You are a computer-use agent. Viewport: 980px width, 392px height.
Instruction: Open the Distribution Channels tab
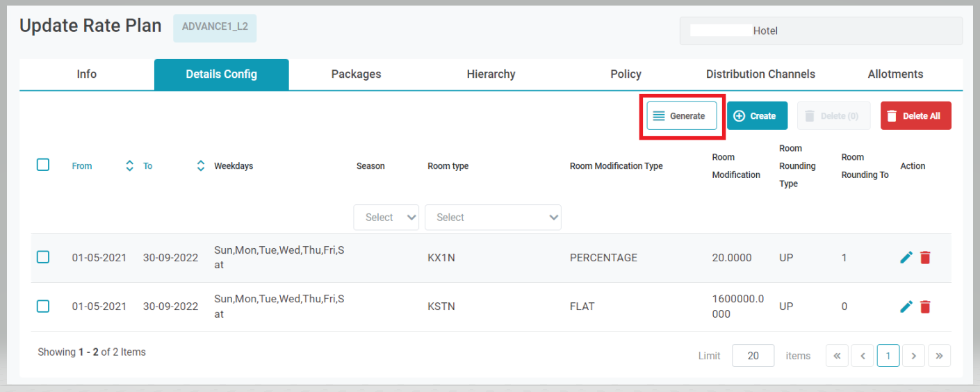click(760, 74)
